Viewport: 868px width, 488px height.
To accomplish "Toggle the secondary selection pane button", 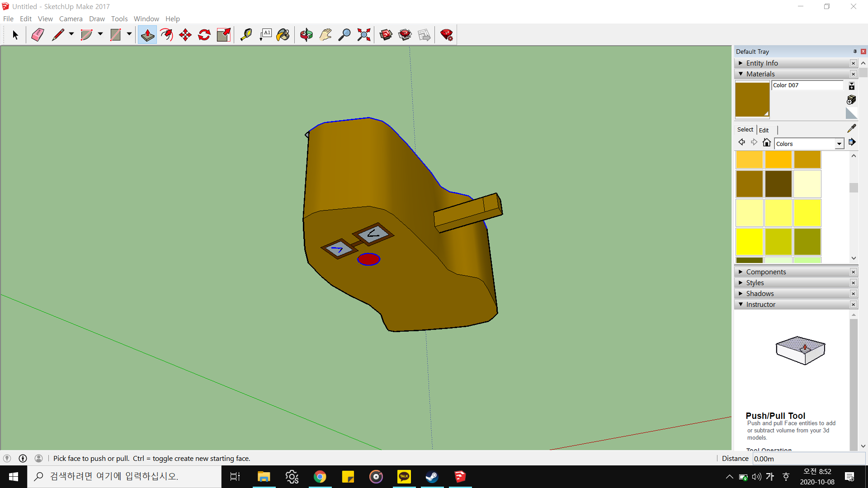I will coord(852,86).
